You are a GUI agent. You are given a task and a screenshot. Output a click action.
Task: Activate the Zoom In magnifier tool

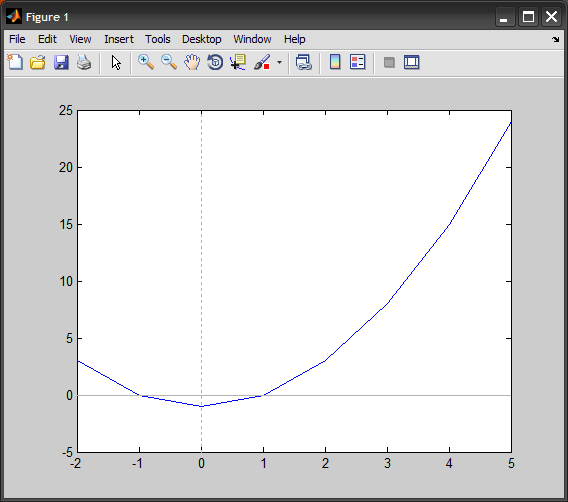click(146, 62)
